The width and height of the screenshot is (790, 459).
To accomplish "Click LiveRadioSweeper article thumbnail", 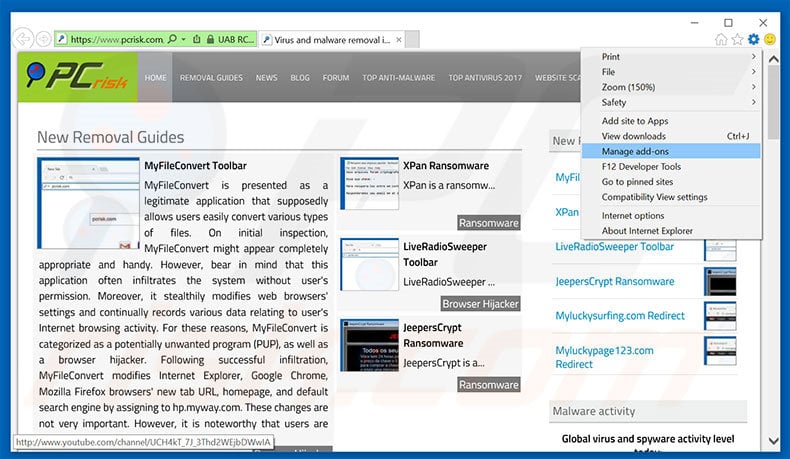I will pos(369,265).
